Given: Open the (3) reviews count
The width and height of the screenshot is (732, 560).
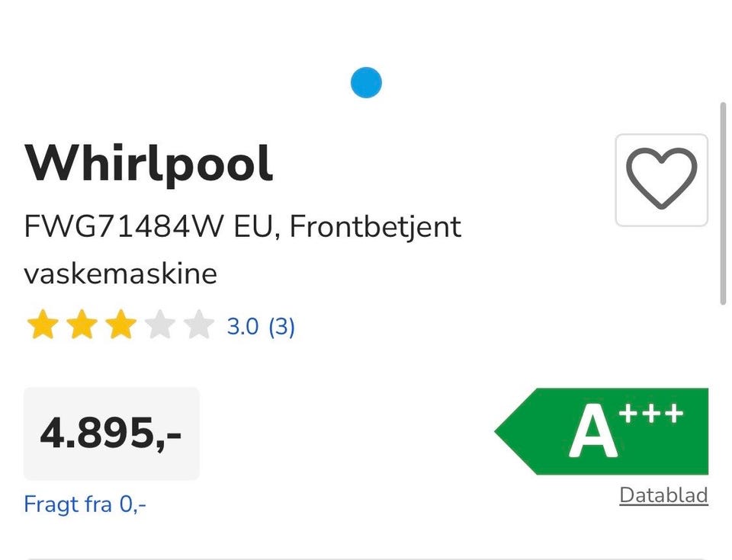Looking at the screenshot, I should pos(281,327).
